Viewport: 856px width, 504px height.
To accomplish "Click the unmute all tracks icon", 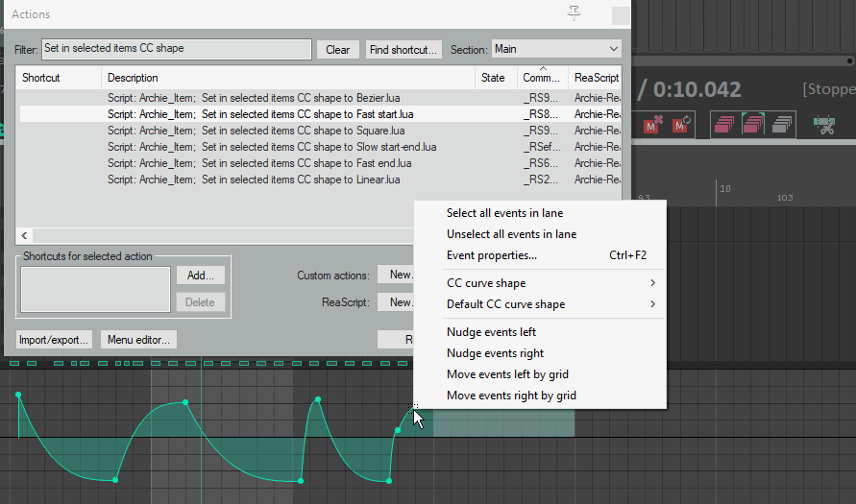I will coord(652,125).
